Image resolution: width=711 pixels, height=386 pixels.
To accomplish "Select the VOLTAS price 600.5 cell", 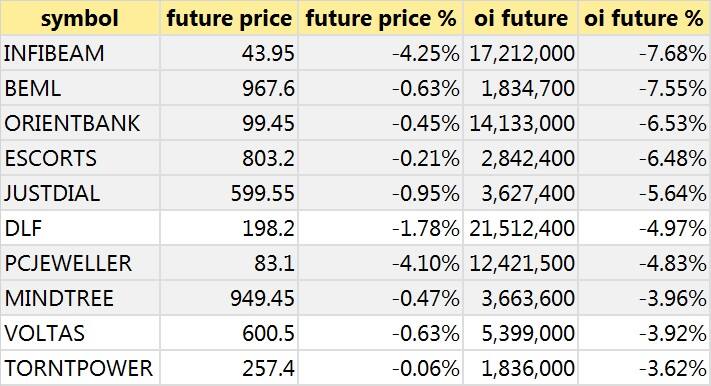I will point(229,333).
